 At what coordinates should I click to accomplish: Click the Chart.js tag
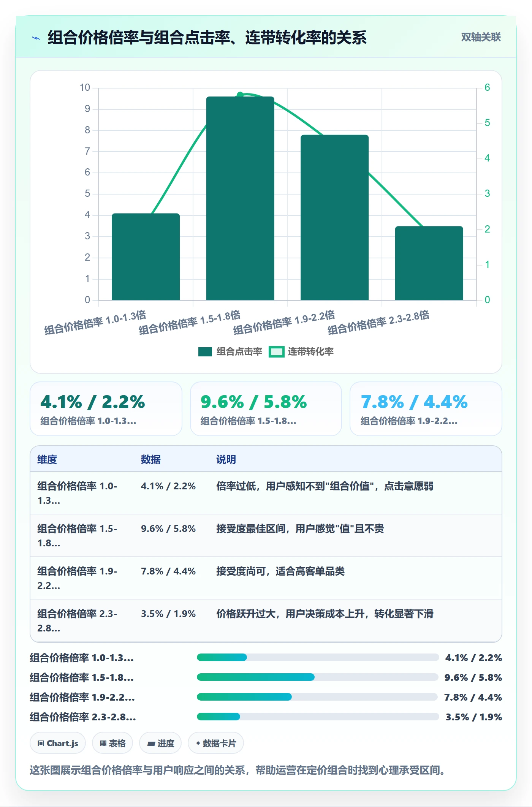point(58,743)
